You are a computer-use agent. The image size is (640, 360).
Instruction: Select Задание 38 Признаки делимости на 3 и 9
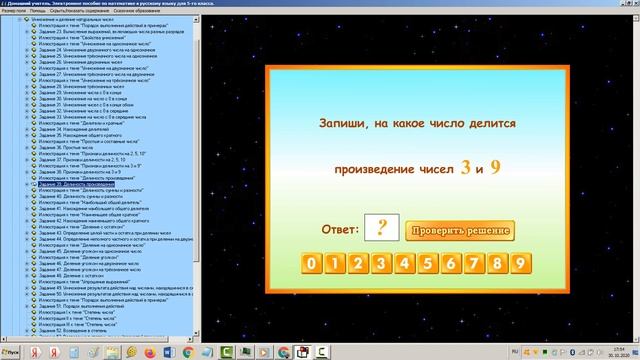(x=80, y=172)
